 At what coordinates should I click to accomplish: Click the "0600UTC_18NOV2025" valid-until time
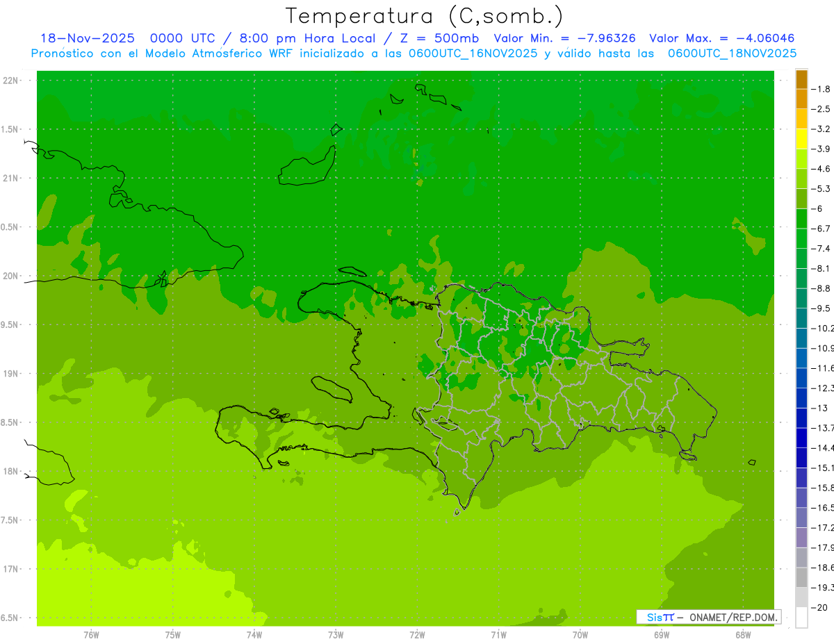tap(732, 53)
